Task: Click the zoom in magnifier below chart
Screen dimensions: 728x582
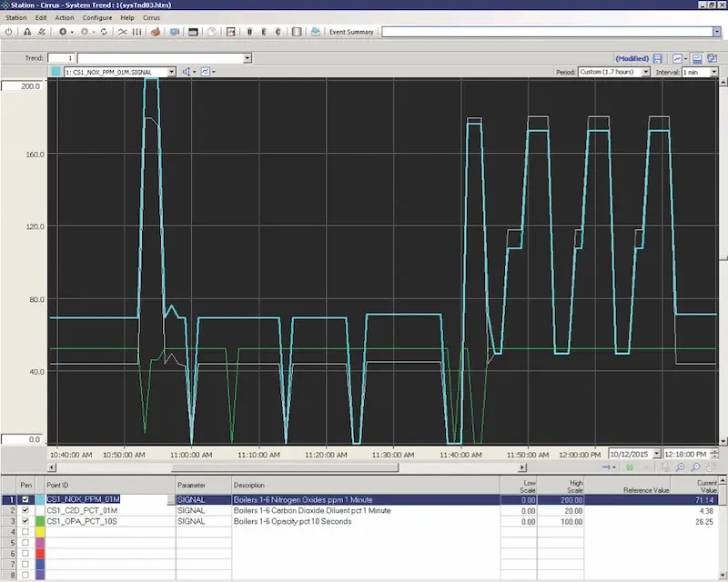Action: [679, 467]
